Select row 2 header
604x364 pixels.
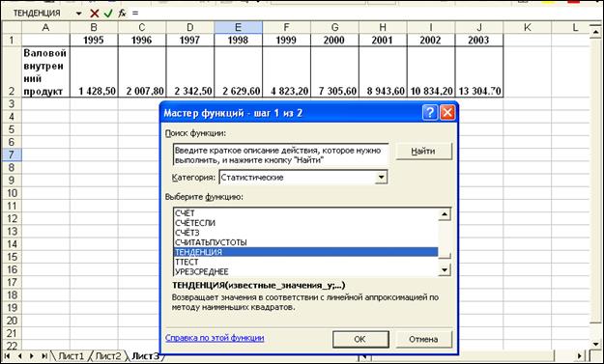click(12, 72)
